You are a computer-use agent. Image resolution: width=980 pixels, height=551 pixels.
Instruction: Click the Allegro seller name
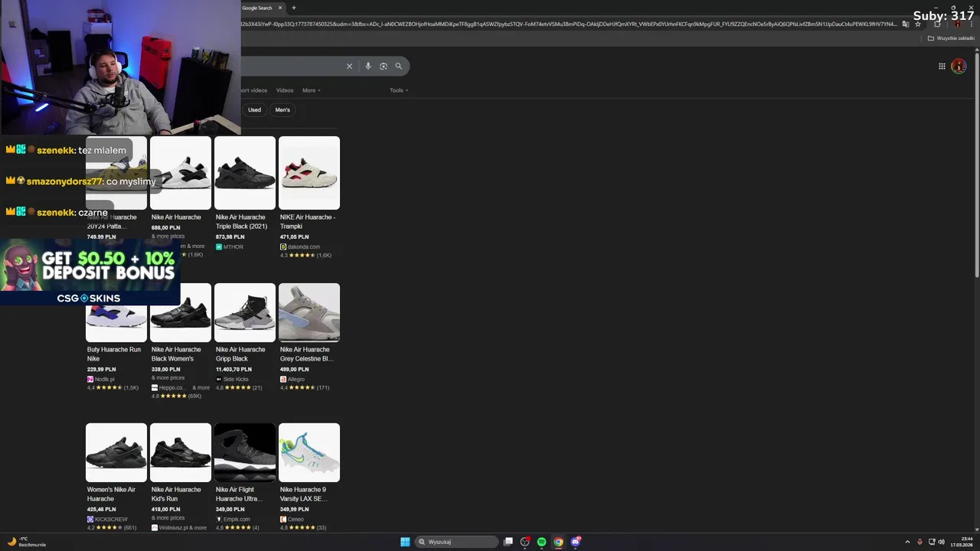(296, 379)
